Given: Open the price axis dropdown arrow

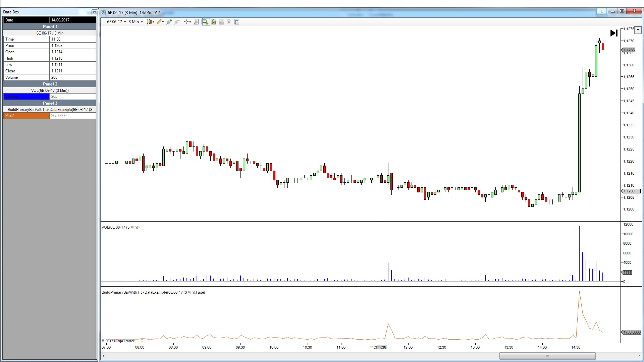Looking at the screenshot, I should pos(638,30).
